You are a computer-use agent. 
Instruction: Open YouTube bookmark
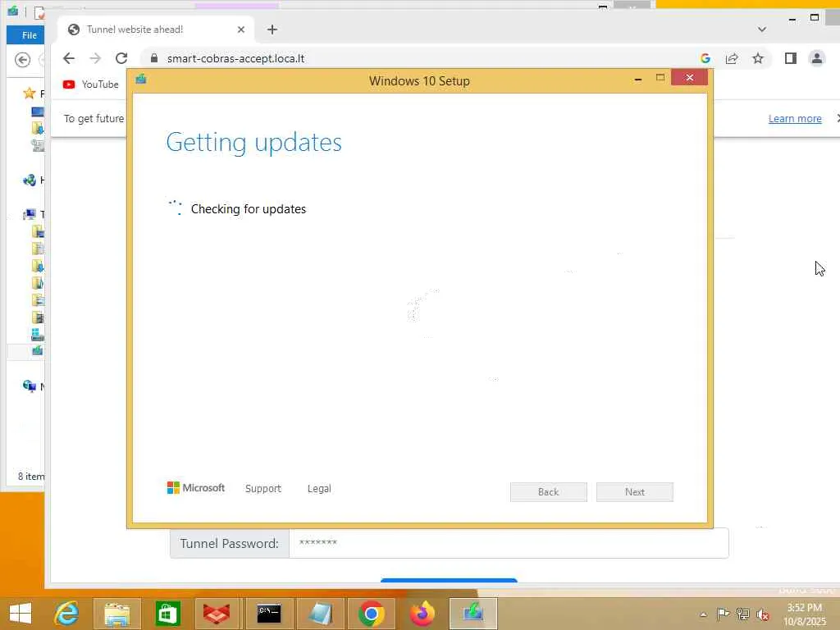coord(91,84)
